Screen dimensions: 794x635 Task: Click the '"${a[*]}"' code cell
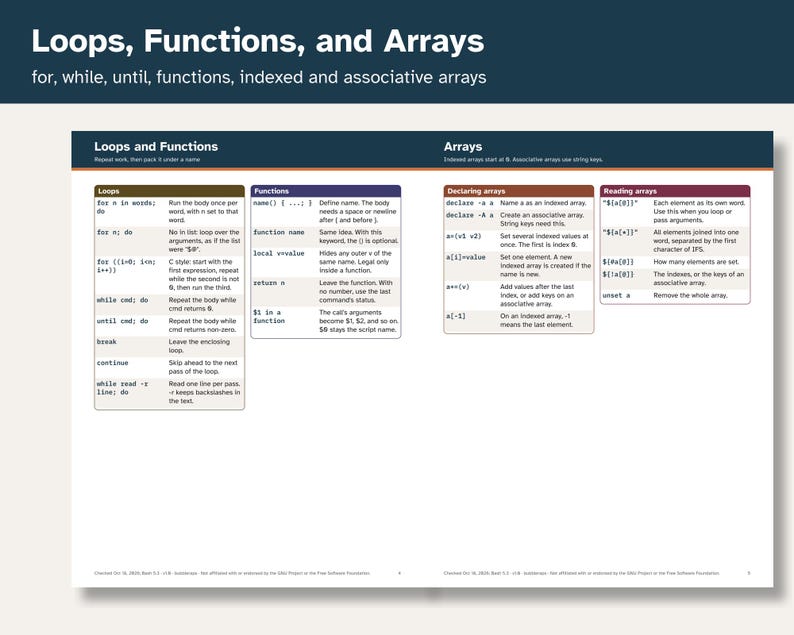tap(620, 232)
